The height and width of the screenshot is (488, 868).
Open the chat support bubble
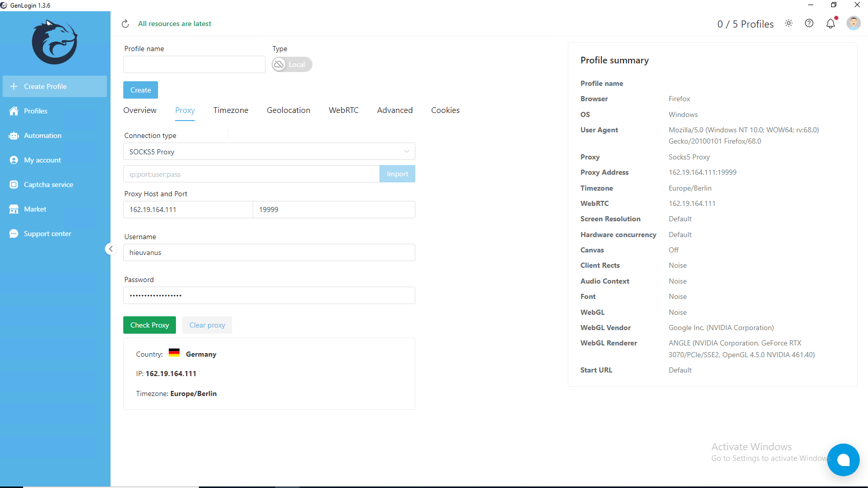coord(843,460)
